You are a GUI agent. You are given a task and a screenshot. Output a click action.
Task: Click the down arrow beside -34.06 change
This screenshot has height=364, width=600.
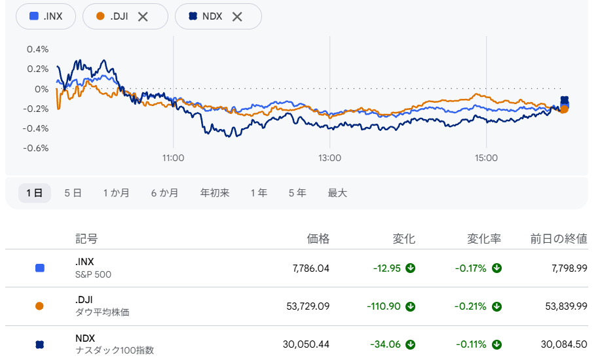(x=411, y=344)
